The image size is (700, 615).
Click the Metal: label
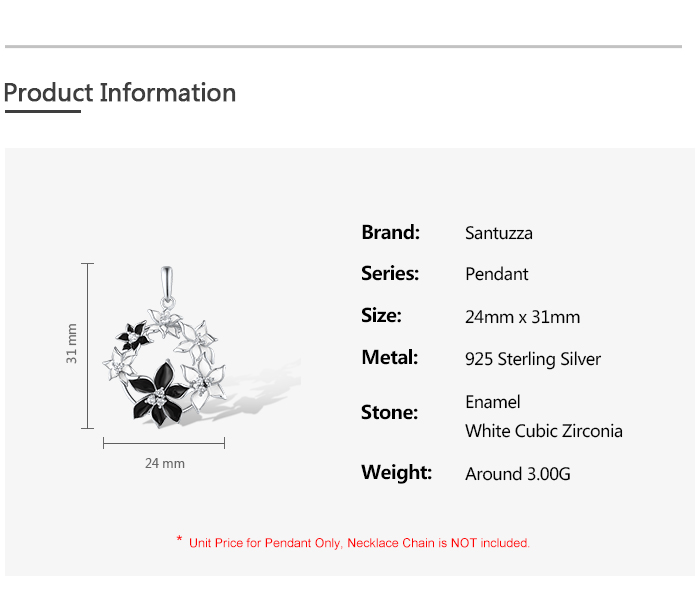click(x=389, y=357)
